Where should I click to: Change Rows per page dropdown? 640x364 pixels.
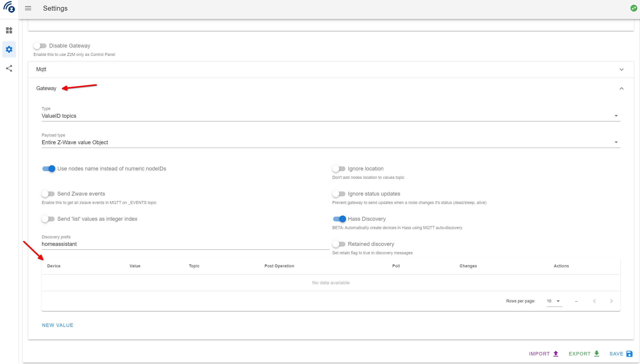tap(554, 301)
